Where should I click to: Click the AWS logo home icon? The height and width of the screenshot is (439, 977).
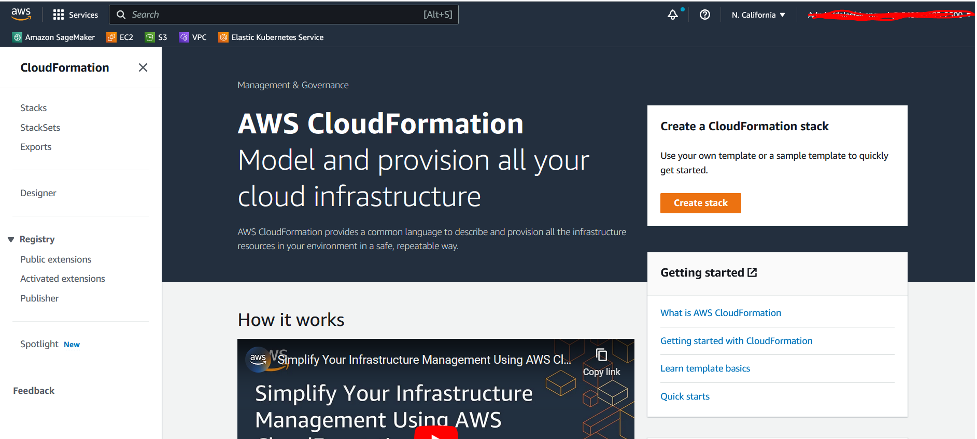22,15
